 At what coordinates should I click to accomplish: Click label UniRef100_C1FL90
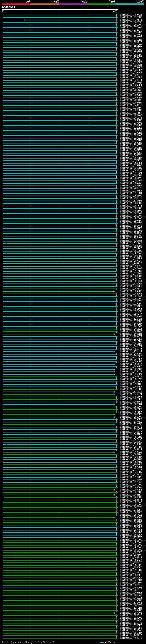pos(131,304)
